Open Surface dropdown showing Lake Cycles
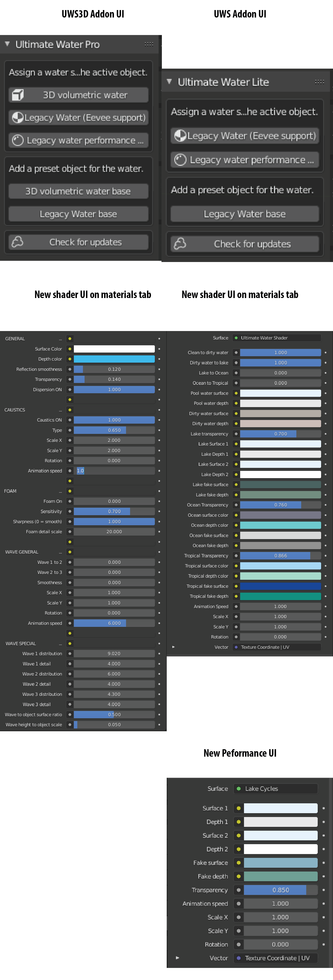The image size is (333, 980). point(276,789)
